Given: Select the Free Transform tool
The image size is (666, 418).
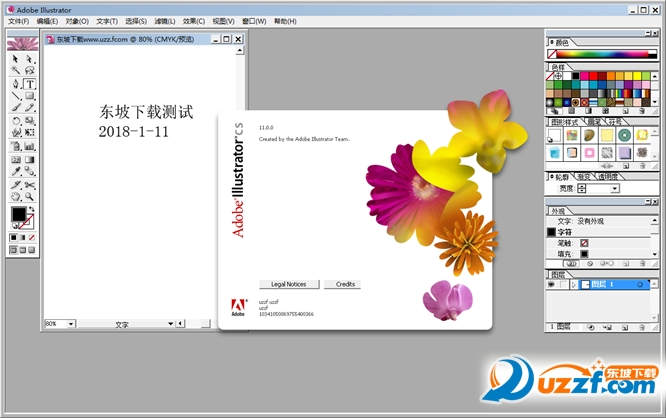Looking at the screenshot, I should pyautogui.click(x=29, y=132).
